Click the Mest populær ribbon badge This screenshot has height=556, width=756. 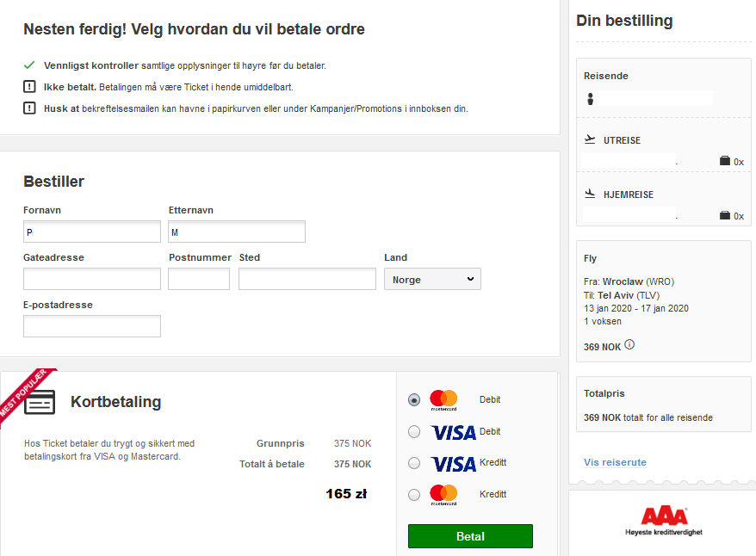[x=24, y=395]
